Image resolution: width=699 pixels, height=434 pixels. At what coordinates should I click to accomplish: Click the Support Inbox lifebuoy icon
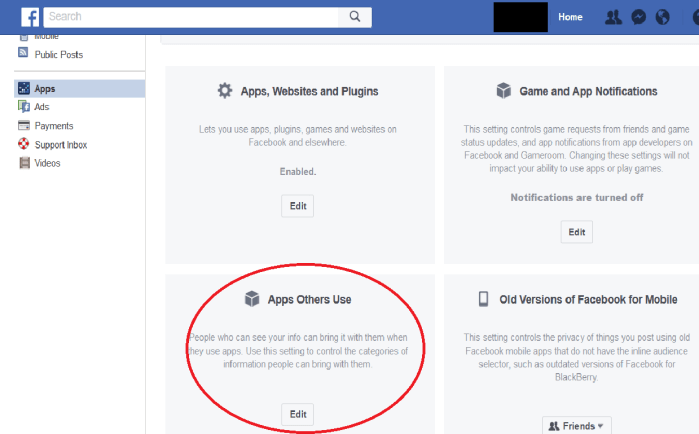[24, 143]
